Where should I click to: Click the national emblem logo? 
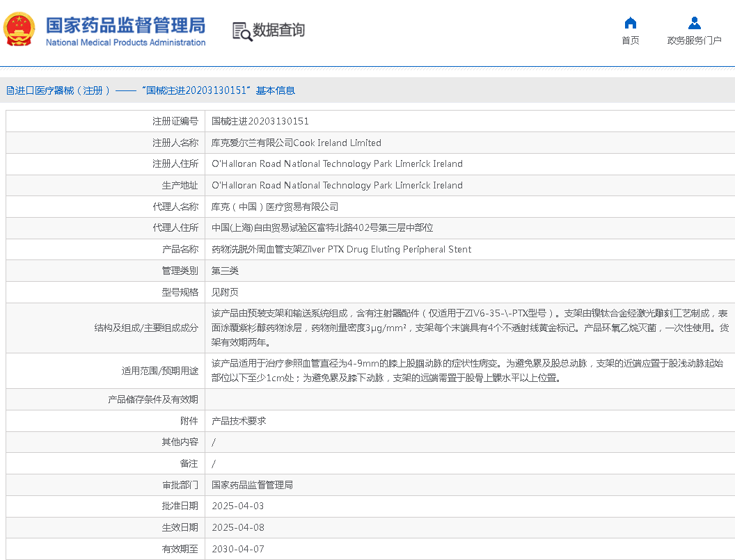[x=19, y=29]
